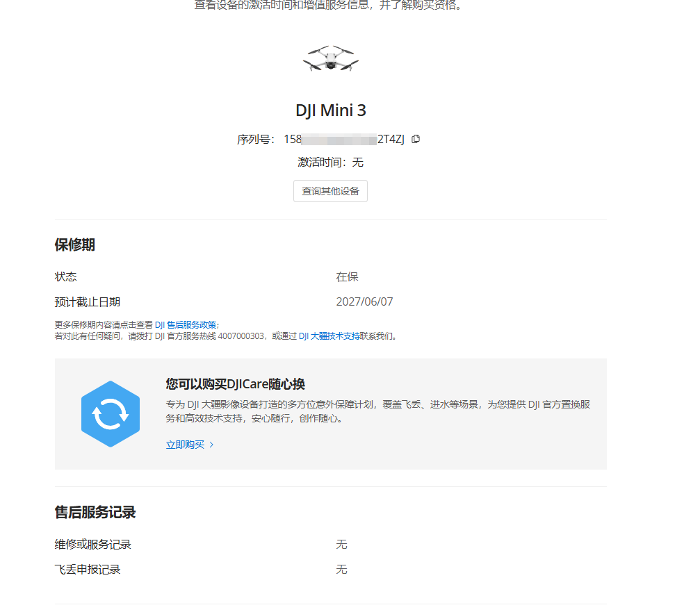Click the 维修或服务记录 row label
This screenshot has width=700, height=612.
point(93,545)
